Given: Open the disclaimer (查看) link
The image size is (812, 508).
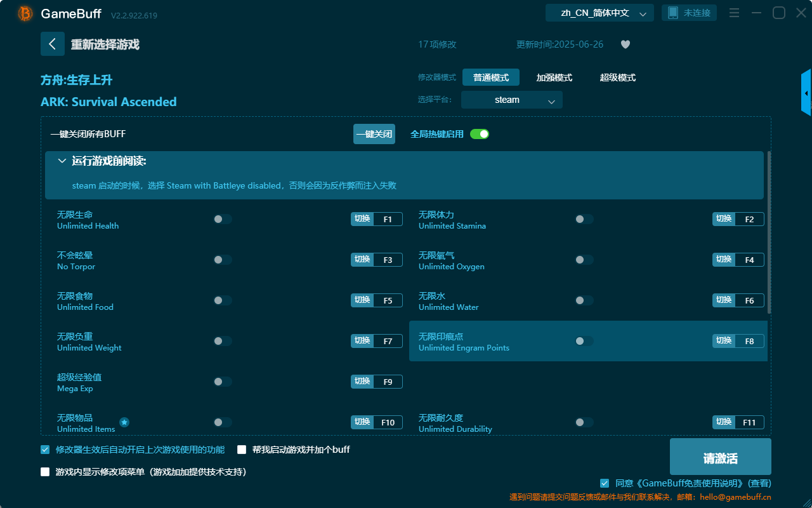Looking at the screenshot, I should tap(759, 483).
